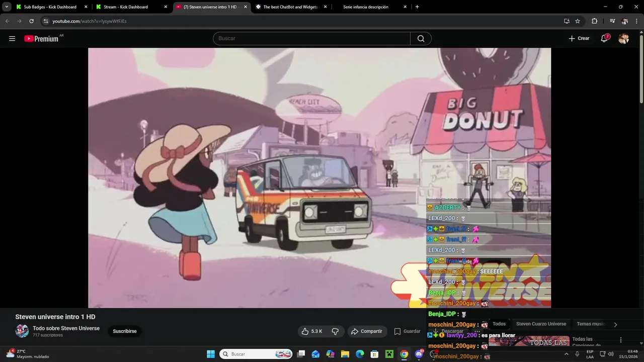Click the Crear button
This screenshot has height=362, width=644.
pos(579,39)
